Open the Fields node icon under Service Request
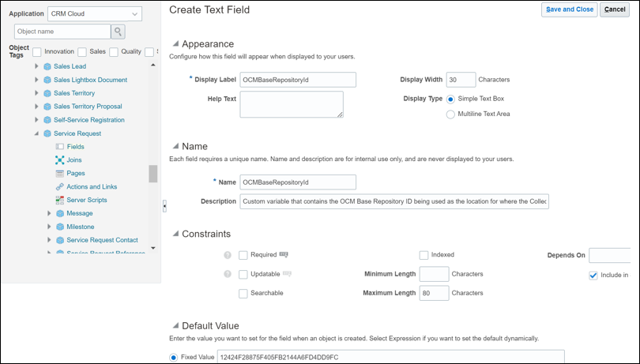 pos(60,147)
